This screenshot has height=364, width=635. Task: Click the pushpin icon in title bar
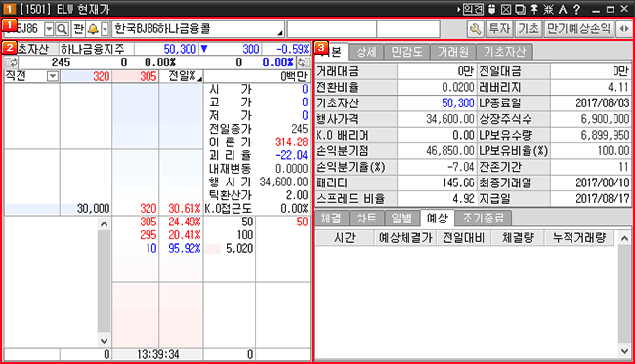(x=534, y=9)
